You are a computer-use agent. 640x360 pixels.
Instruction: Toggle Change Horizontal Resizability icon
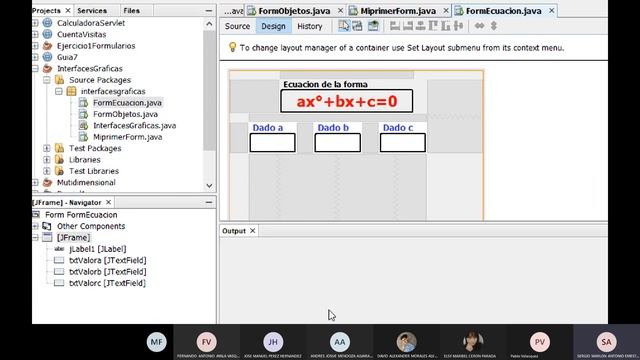[480, 26]
